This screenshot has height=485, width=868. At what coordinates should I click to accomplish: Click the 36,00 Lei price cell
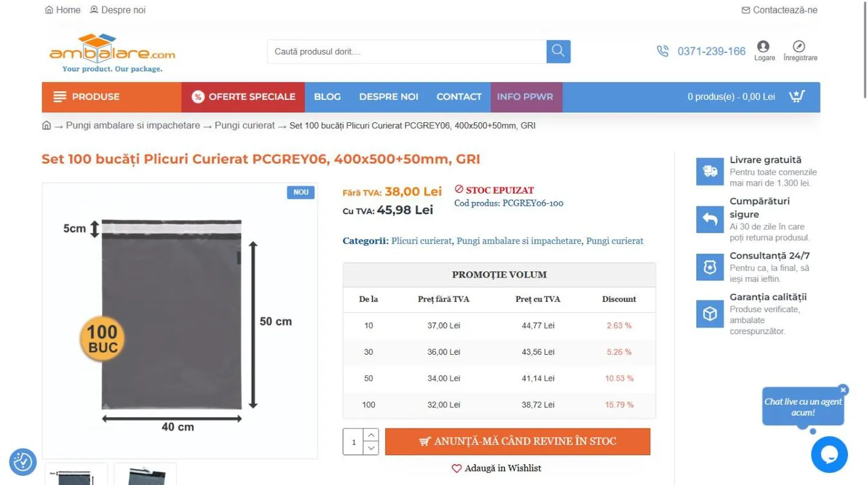click(444, 352)
